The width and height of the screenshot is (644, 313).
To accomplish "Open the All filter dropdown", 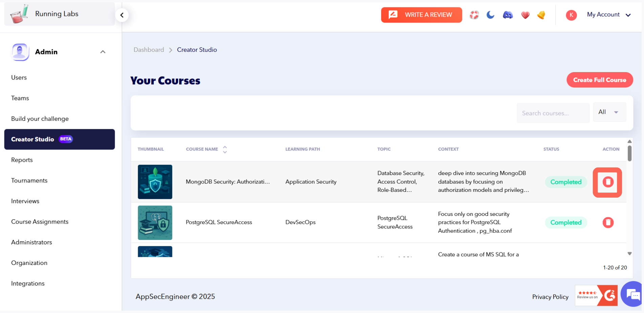I will click(609, 112).
